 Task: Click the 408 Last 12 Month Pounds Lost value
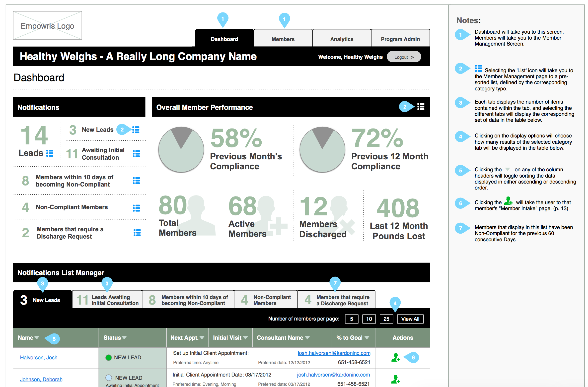coord(398,208)
